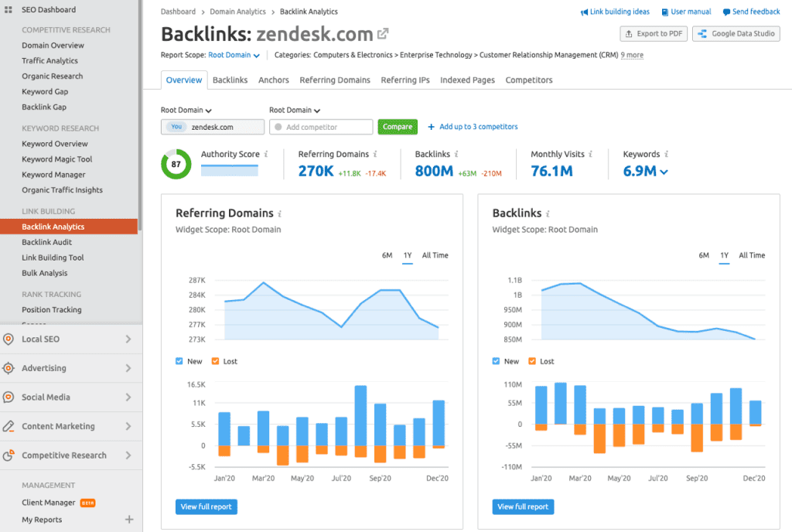The width and height of the screenshot is (792, 532).
Task: Click the Advertising target icon
Action: [x=9, y=368]
